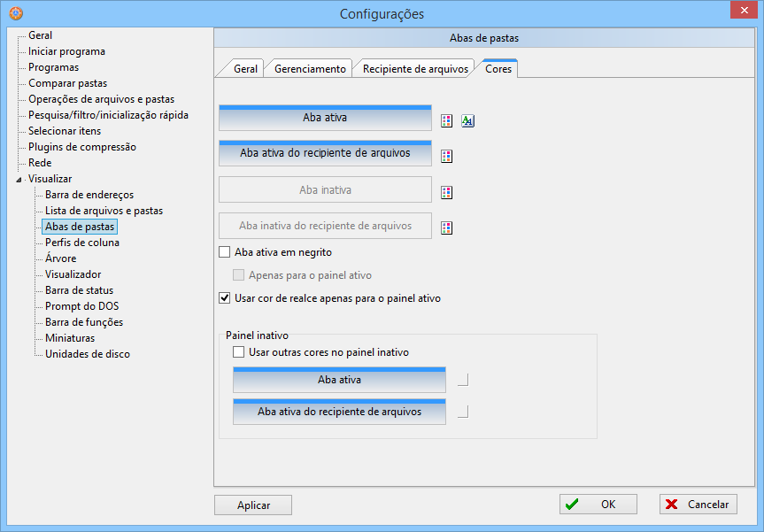Click the Aba ativa color preview
764x532 pixels.
coord(324,118)
